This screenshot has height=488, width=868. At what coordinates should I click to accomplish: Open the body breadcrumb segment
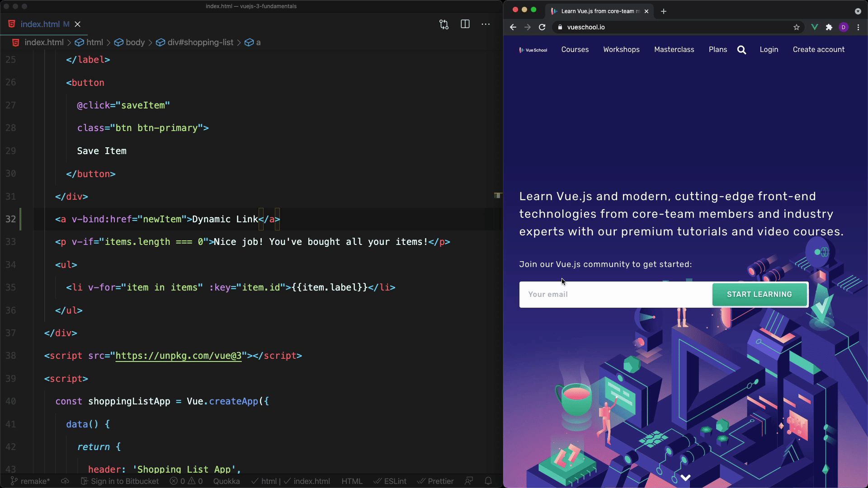pos(130,42)
